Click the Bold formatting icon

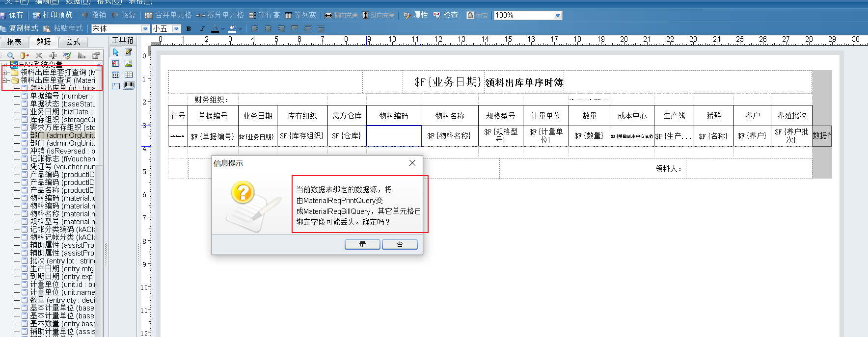[x=189, y=29]
